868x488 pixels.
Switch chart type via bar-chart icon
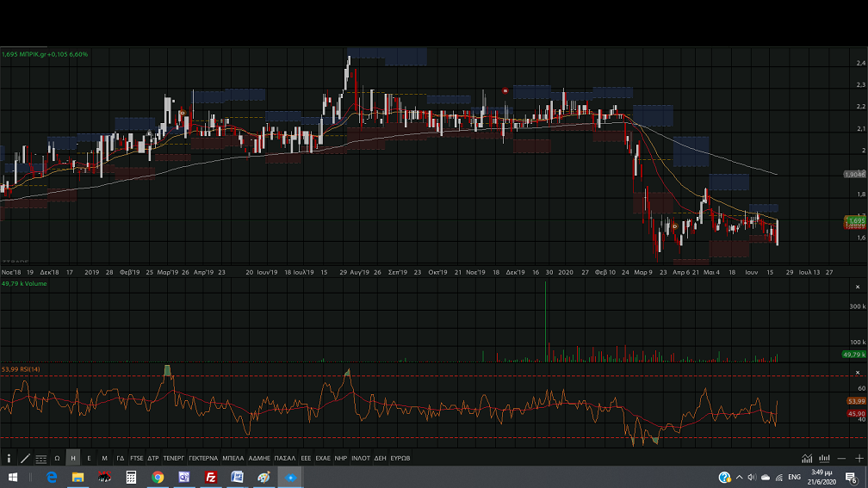coord(824,459)
